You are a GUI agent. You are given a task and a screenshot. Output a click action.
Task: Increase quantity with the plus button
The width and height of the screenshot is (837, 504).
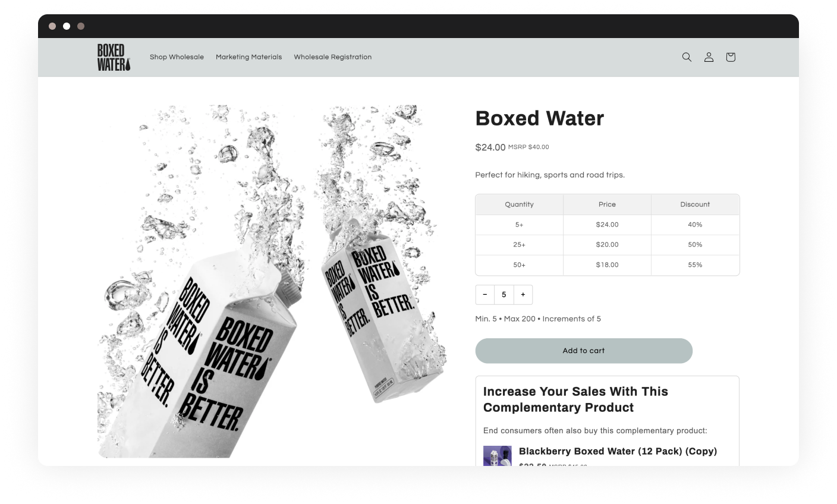523,295
